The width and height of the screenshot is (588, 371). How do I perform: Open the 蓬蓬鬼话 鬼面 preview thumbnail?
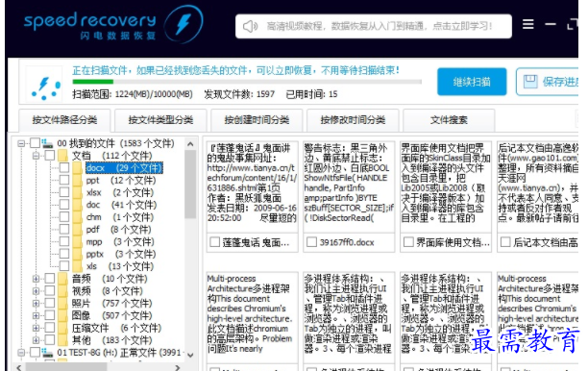click(252, 186)
